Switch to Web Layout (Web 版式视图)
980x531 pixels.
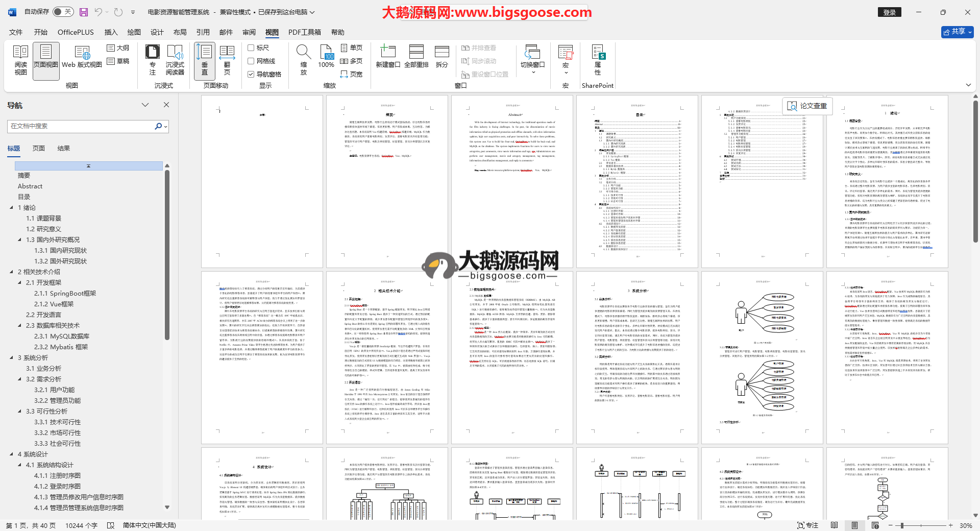(x=82, y=60)
